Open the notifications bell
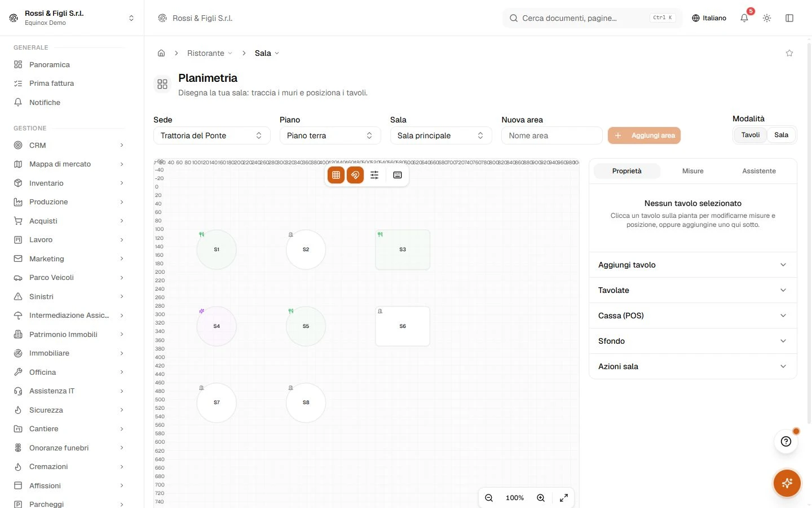The height and width of the screenshot is (508, 812). 744,18
